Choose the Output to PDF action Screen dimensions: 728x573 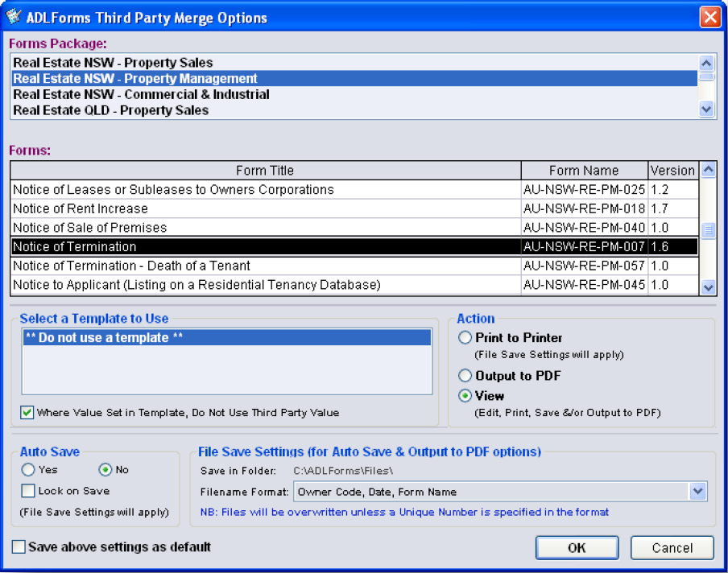coord(465,375)
